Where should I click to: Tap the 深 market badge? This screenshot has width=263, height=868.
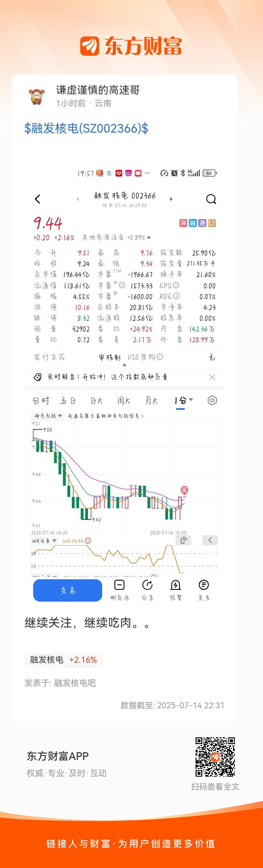pyautogui.click(x=183, y=223)
